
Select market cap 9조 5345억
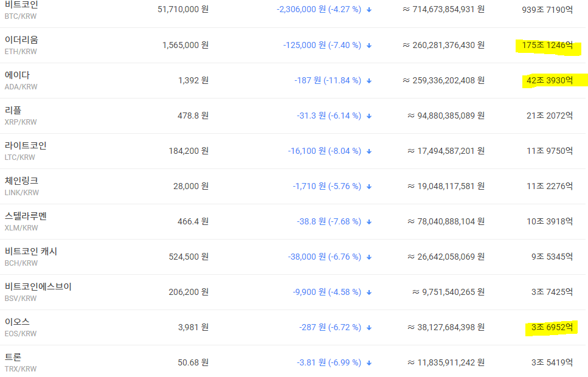[x=552, y=257]
